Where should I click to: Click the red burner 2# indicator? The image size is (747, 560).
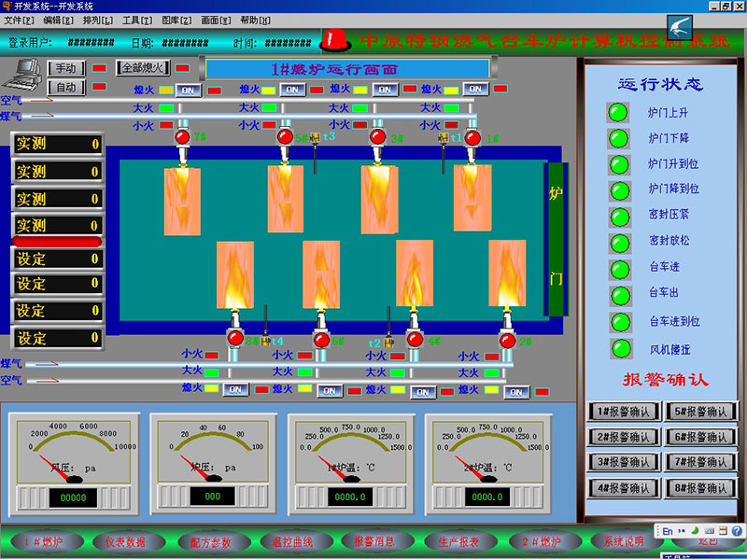[x=508, y=339]
